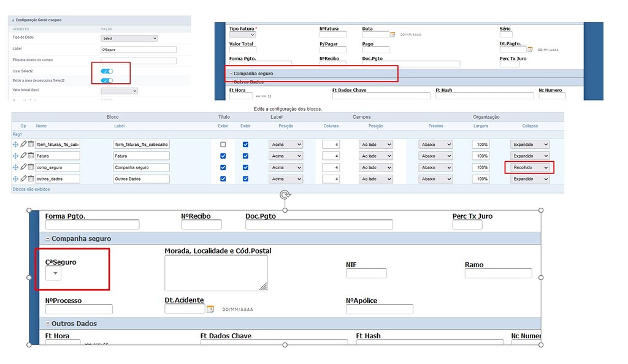Click the calendar icon next to Dt.Acidente
Image resolution: width=628 pixels, height=364 pixels.
click(x=209, y=309)
